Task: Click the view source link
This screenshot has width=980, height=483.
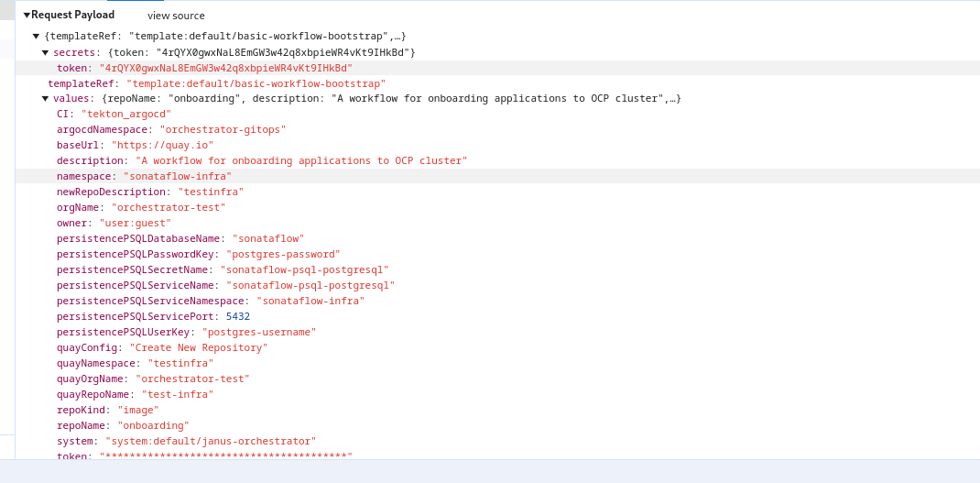Action: [176, 16]
